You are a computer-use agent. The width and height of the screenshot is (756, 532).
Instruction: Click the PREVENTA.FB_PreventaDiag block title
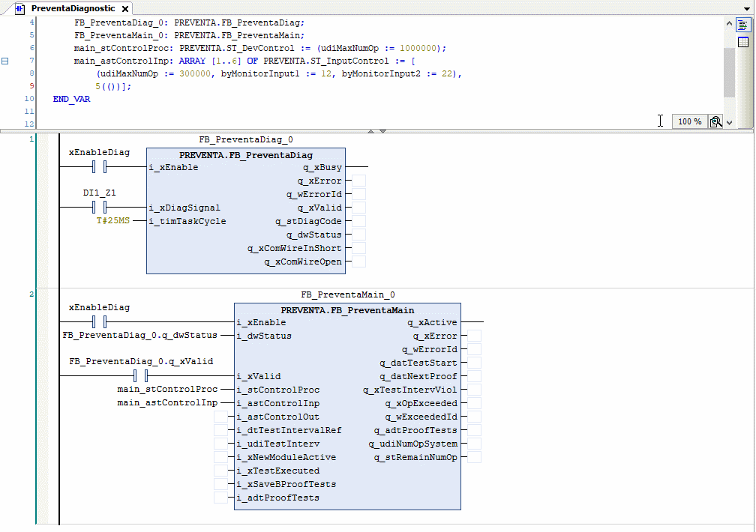(x=245, y=155)
